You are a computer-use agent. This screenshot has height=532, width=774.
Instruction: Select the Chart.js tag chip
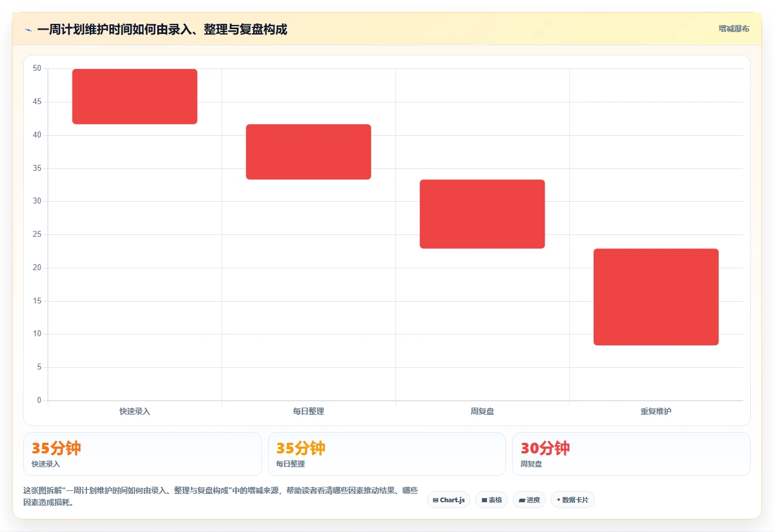(448, 500)
